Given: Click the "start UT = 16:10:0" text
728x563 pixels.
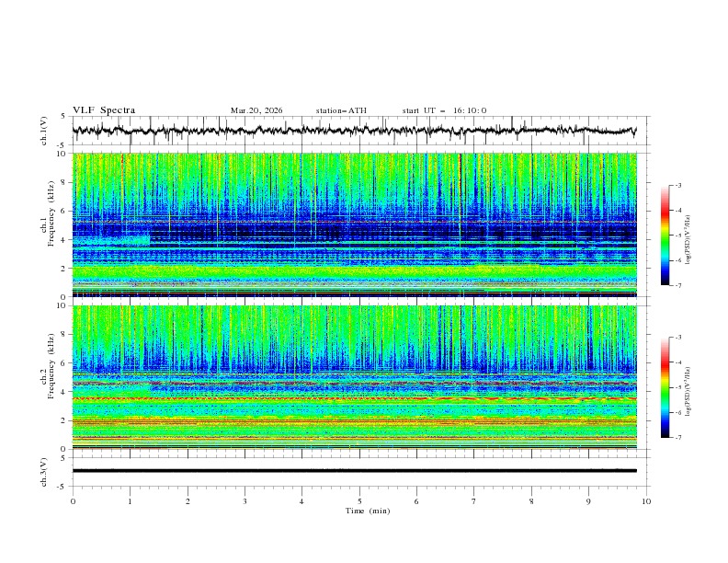Looking at the screenshot, I should coord(444,110).
